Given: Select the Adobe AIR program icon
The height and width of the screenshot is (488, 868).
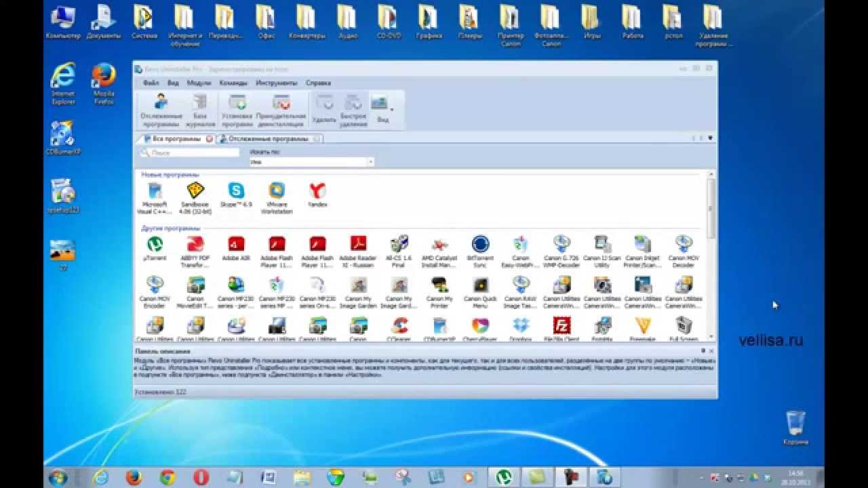Looking at the screenshot, I should pyautogui.click(x=236, y=249).
